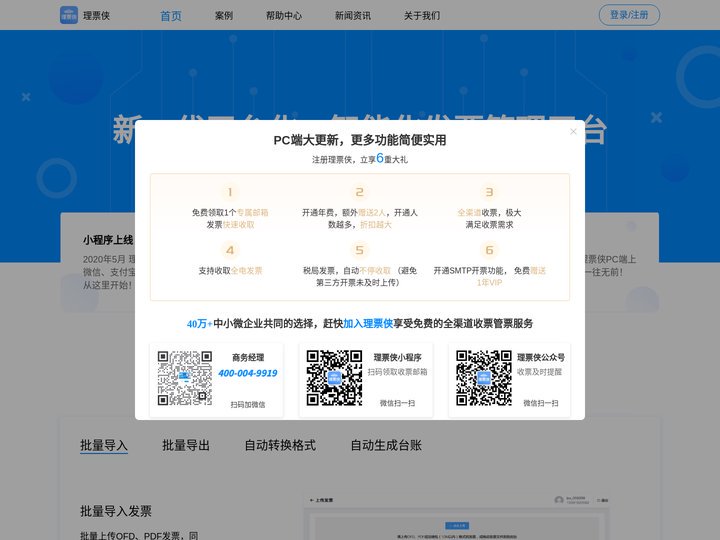Click the 理票侠小程序 title

[x=398, y=357]
